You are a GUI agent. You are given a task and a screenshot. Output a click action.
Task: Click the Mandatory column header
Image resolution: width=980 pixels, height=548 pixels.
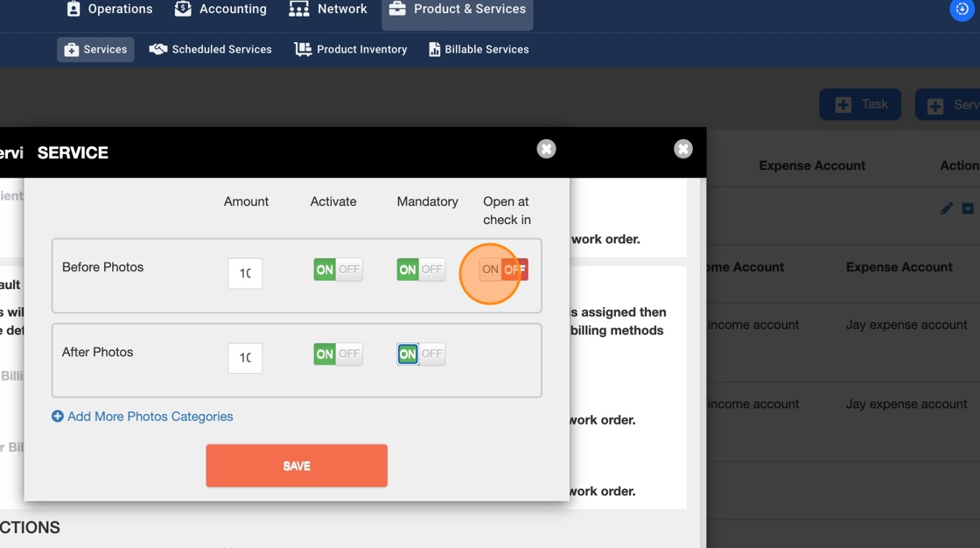[x=428, y=201]
